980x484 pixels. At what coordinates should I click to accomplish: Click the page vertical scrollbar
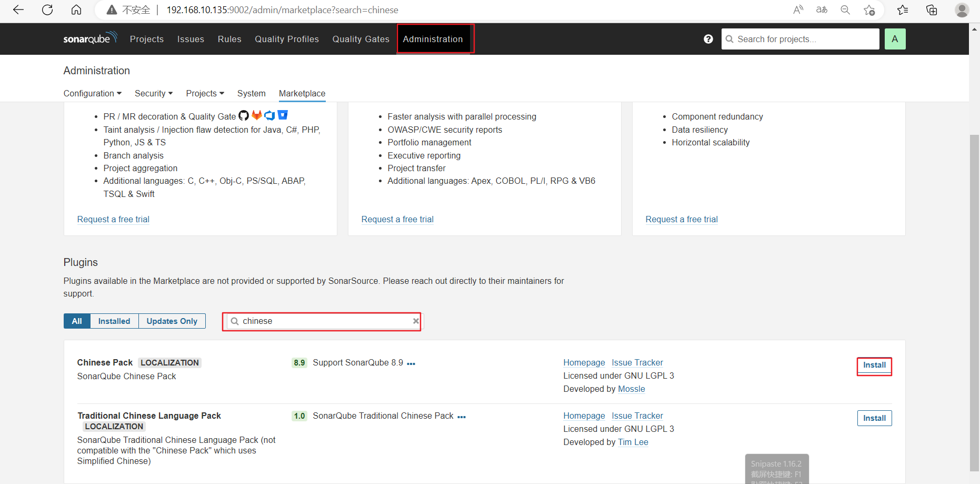point(974,303)
